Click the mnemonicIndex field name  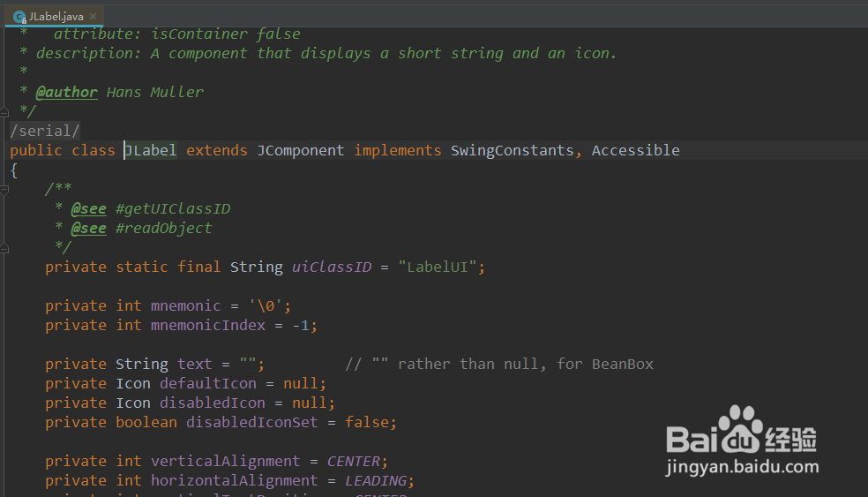(208, 325)
